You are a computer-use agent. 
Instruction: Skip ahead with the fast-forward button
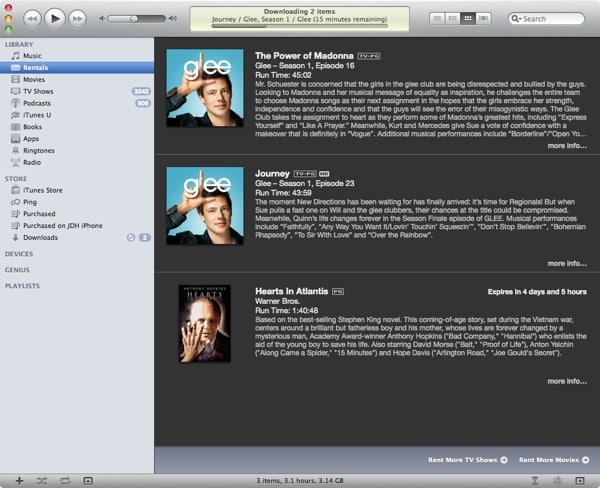click(x=77, y=19)
